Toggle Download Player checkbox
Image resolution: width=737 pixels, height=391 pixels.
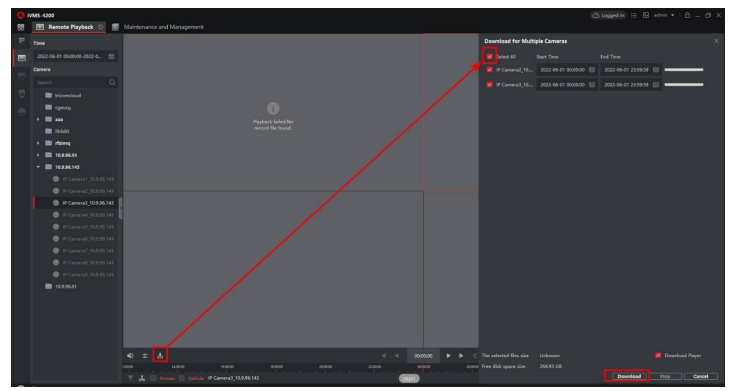click(x=658, y=355)
